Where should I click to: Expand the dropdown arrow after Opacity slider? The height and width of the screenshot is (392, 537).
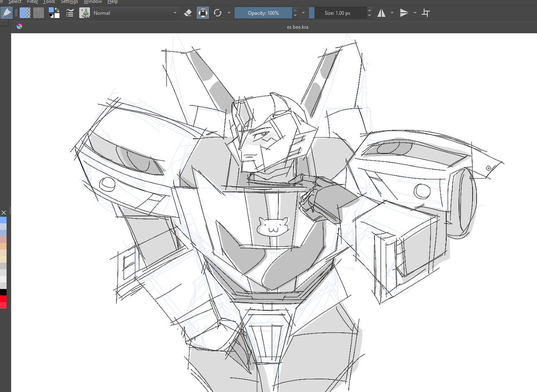[x=303, y=13]
